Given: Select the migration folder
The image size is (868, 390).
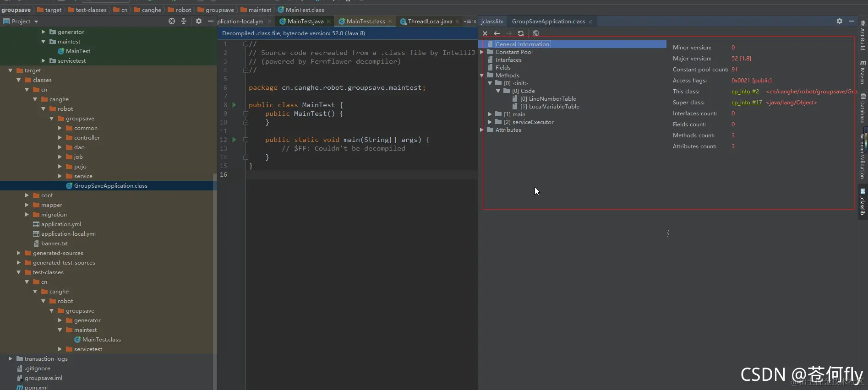Looking at the screenshot, I should click(54, 215).
